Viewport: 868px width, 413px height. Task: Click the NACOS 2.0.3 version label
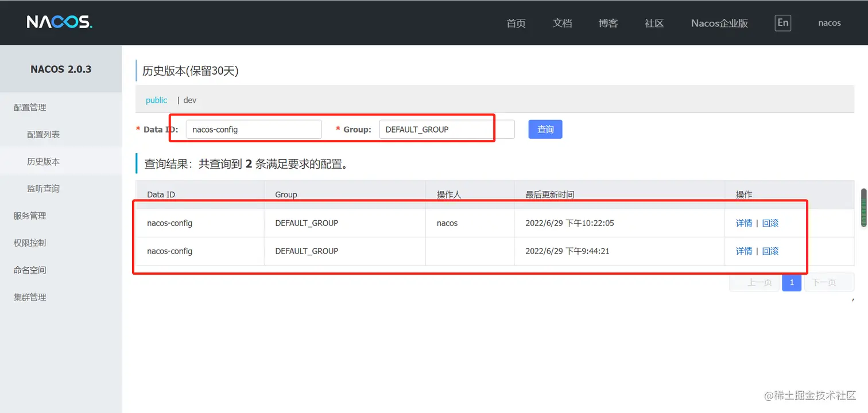[61, 69]
